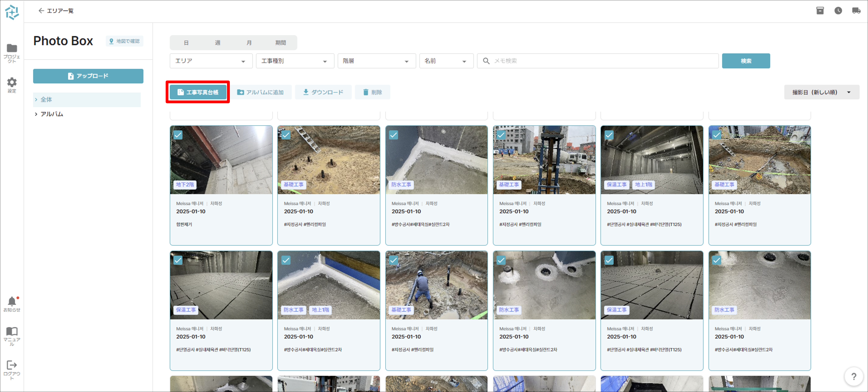
Task: Uncheck checkbox on worker excavation photo
Action: (393, 260)
